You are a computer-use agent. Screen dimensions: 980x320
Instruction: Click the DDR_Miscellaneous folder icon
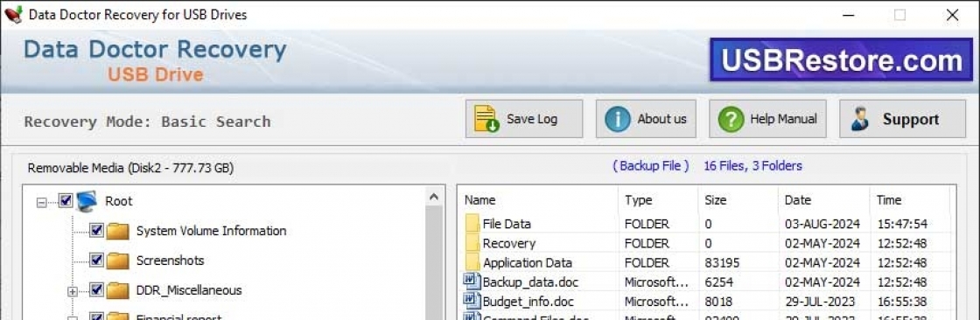[117, 290]
